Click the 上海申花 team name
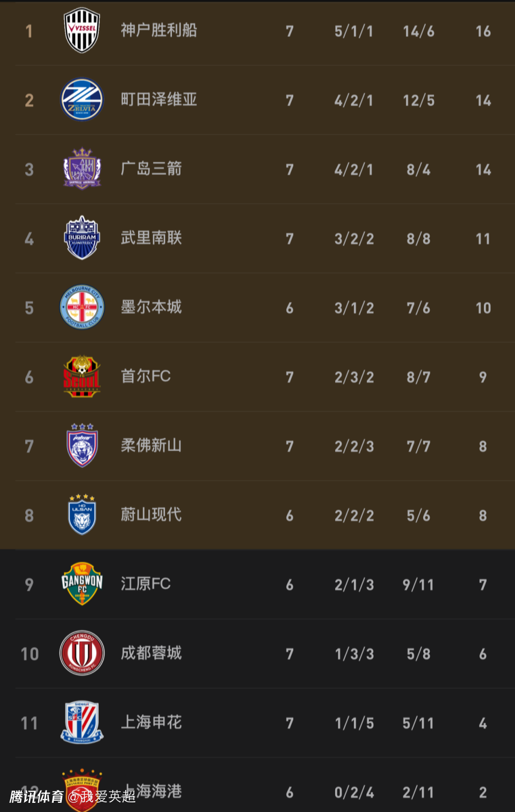This screenshot has width=515, height=812. [150, 722]
